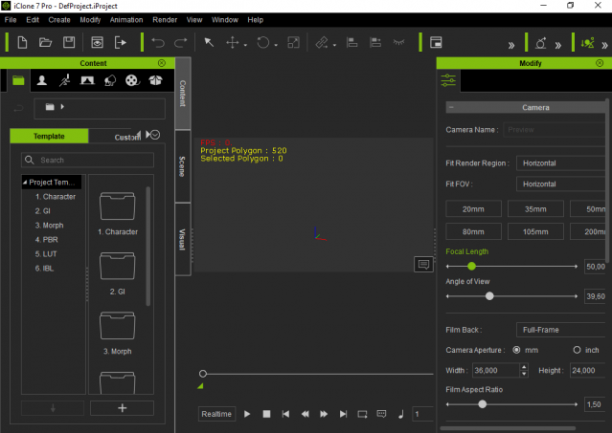Set lens to 35mm
Image resolution: width=612 pixels, height=433 pixels.
pos(535,209)
